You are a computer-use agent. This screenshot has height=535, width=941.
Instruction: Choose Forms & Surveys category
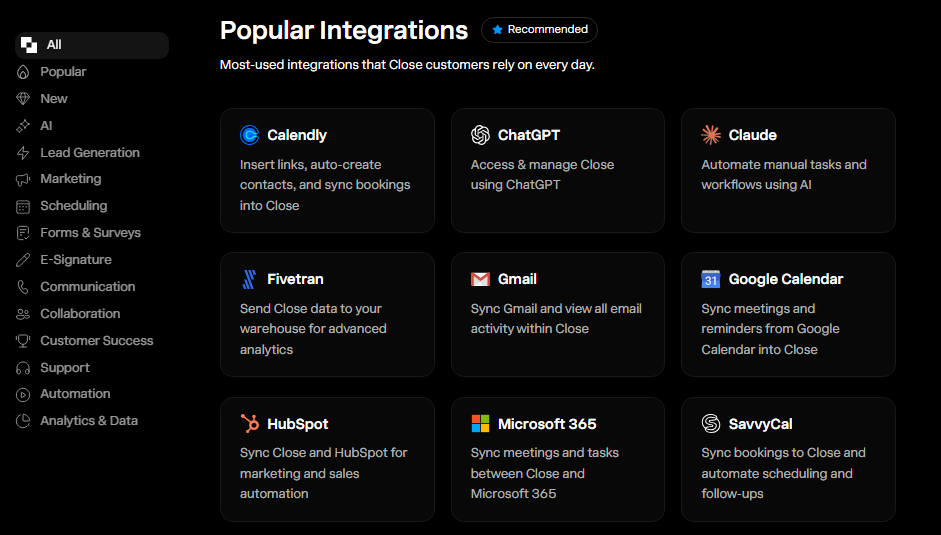tap(91, 233)
